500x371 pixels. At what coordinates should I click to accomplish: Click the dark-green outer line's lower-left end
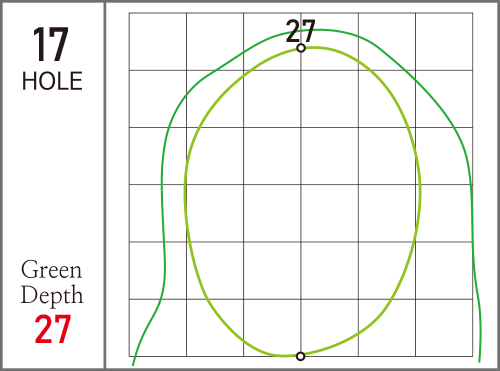(134, 363)
